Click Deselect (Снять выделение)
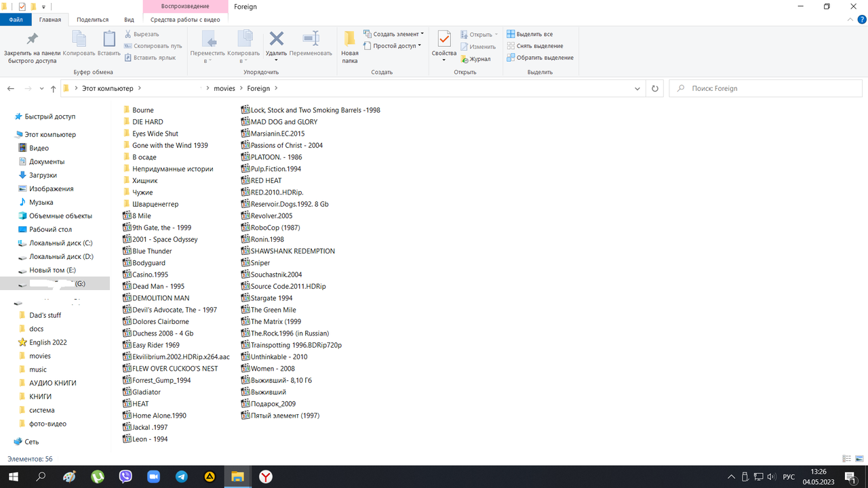The width and height of the screenshot is (868, 488). [x=534, y=46]
